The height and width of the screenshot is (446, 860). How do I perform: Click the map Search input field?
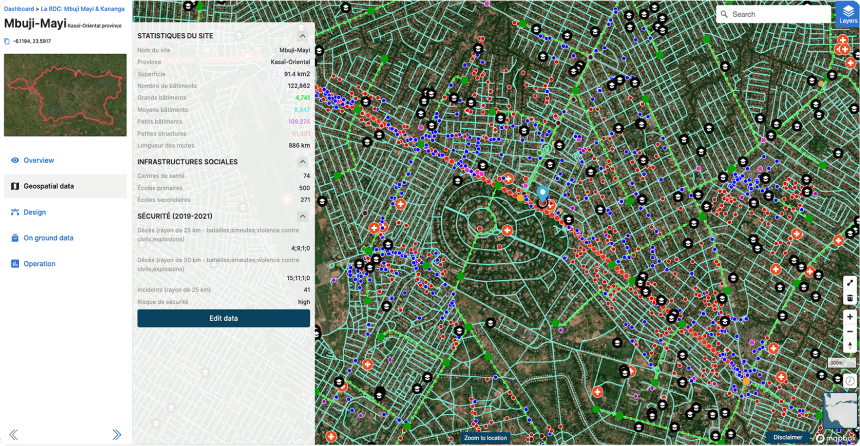pos(775,14)
